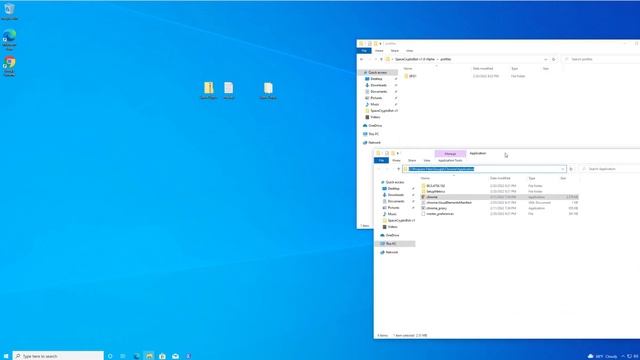The width and height of the screenshot is (640, 360).
Task: Open Microsoft Edge desktop shortcut
Action: (9, 40)
